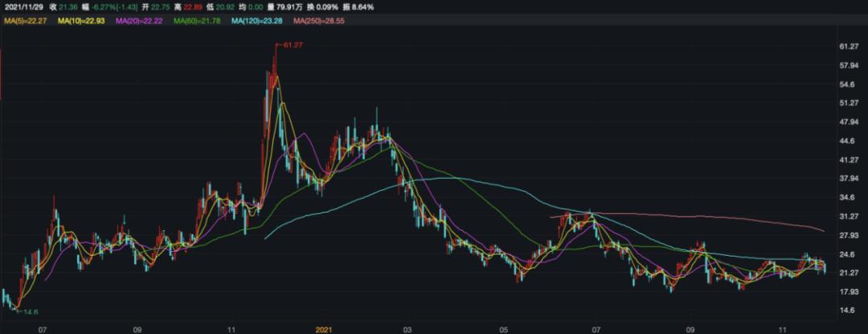Viewport: 868px width, 334px height.
Task: Click the 14.6 price axis label
Action: pyautogui.click(x=848, y=311)
